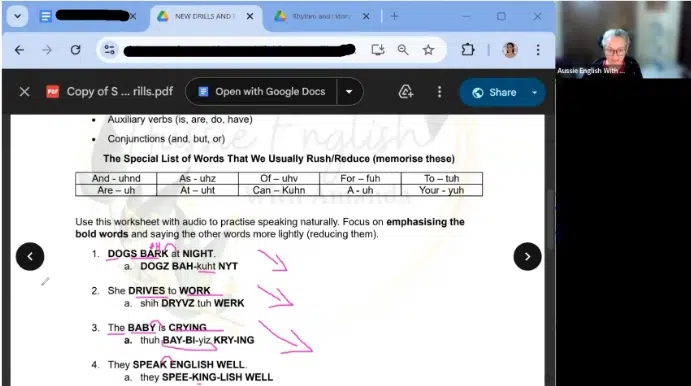Click the 'shih DRYVZ tuh WERK' line
The image size is (691, 386).
point(192,303)
